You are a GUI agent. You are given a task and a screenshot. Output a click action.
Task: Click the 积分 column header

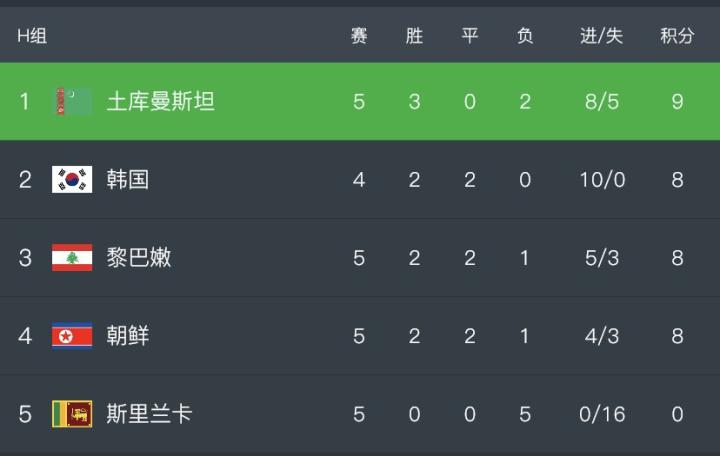677,36
